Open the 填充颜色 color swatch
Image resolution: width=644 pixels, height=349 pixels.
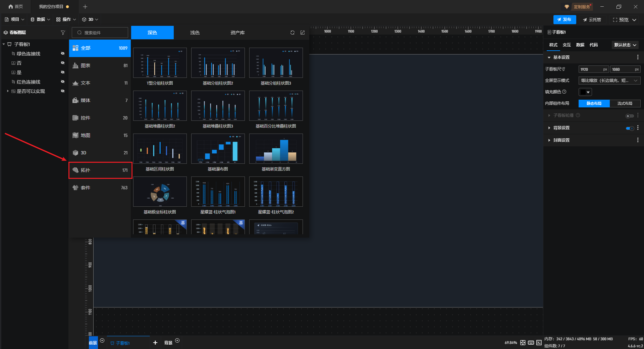tap(585, 92)
